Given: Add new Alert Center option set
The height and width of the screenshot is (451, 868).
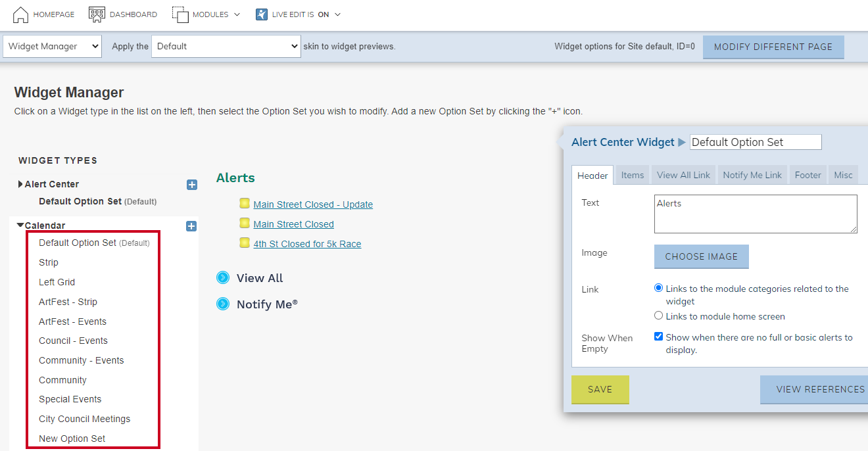Looking at the screenshot, I should point(192,185).
